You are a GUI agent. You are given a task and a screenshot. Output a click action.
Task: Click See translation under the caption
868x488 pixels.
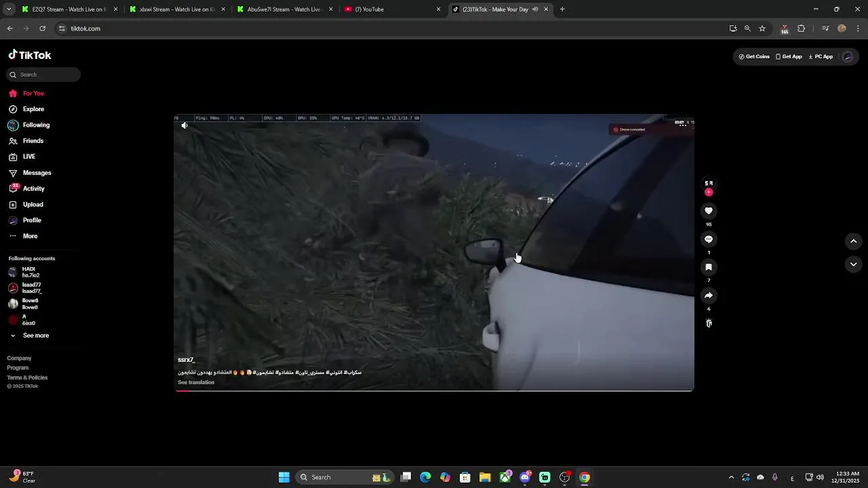pyautogui.click(x=196, y=382)
